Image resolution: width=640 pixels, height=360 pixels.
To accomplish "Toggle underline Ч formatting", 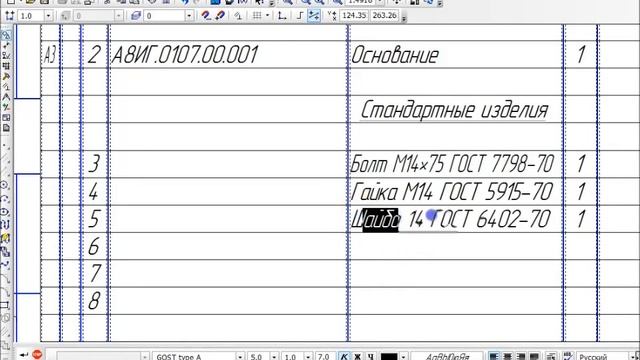I will click(370, 356).
